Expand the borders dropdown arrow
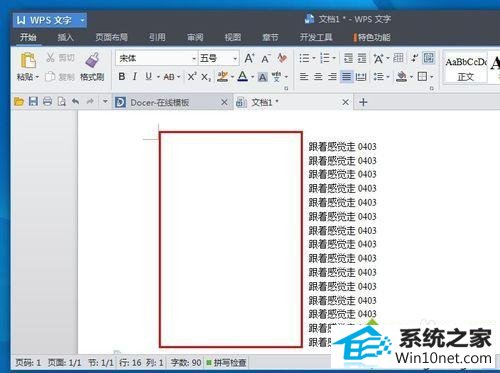Screen dimensions: 500x373 pos(432,77)
